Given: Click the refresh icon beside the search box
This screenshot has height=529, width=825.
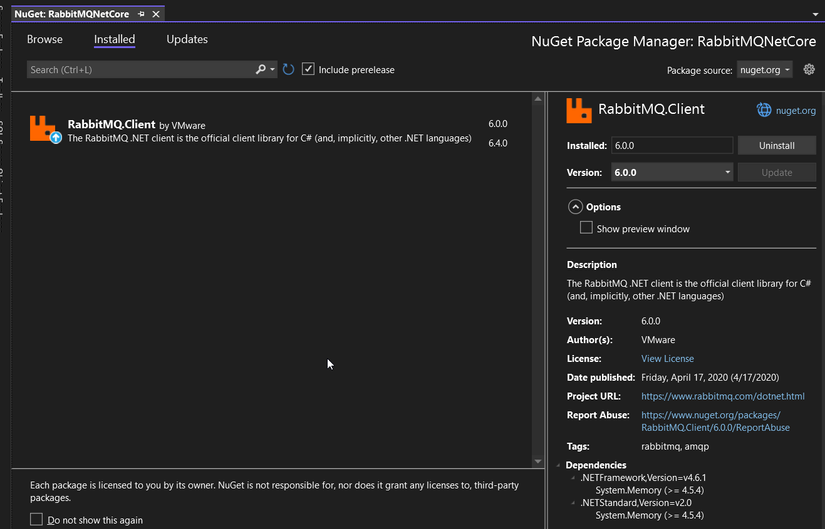Looking at the screenshot, I should (288, 70).
